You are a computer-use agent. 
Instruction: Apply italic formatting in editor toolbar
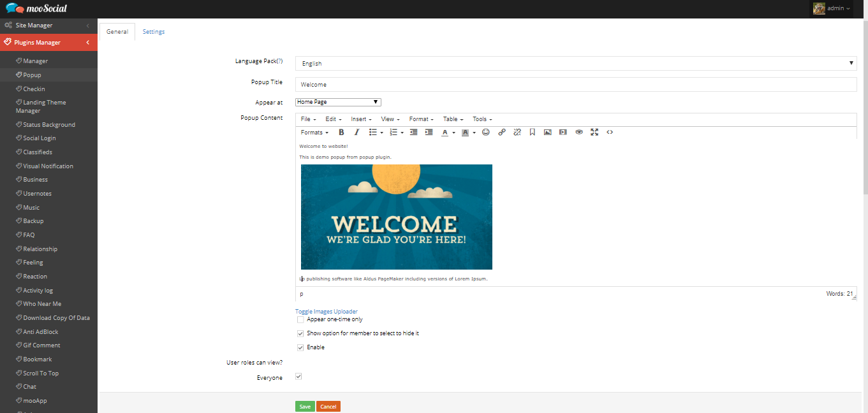[x=357, y=133]
